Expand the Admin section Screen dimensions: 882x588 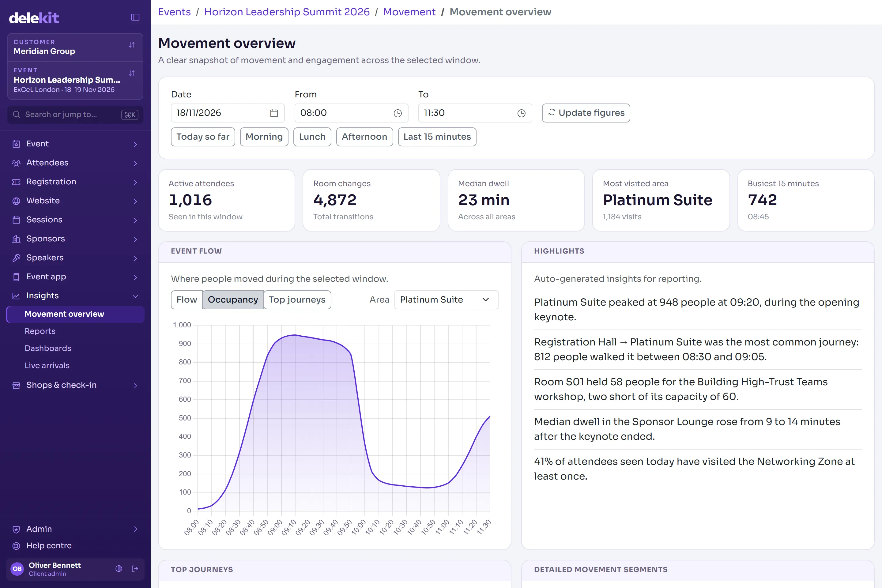[135, 529]
